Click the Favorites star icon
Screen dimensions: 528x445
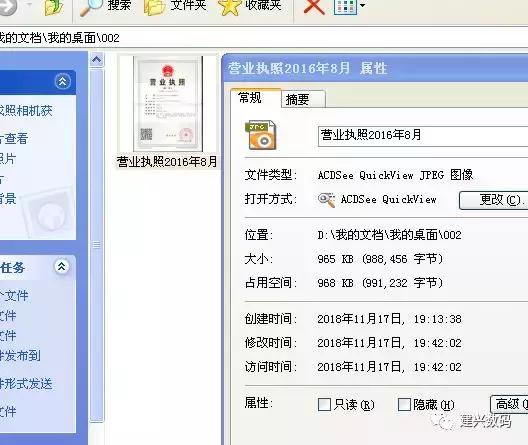[229, 7]
